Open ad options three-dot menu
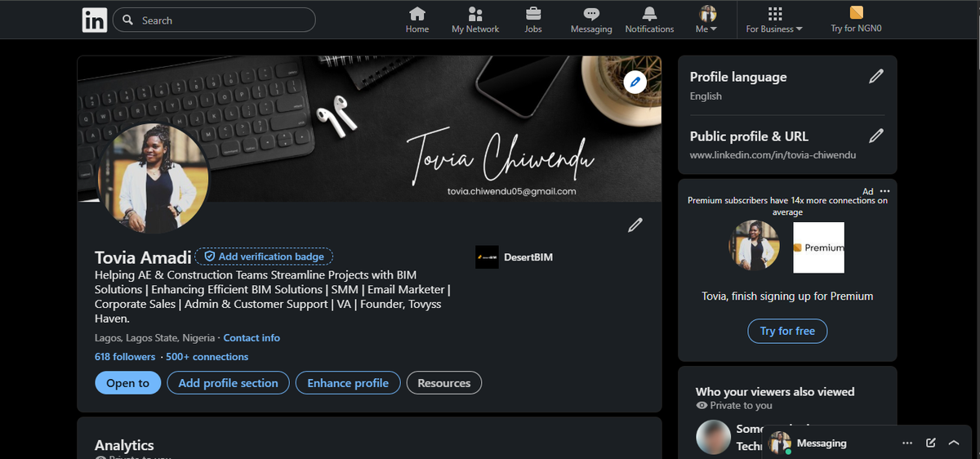This screenshot has height=459, width=980. point(885,191)
